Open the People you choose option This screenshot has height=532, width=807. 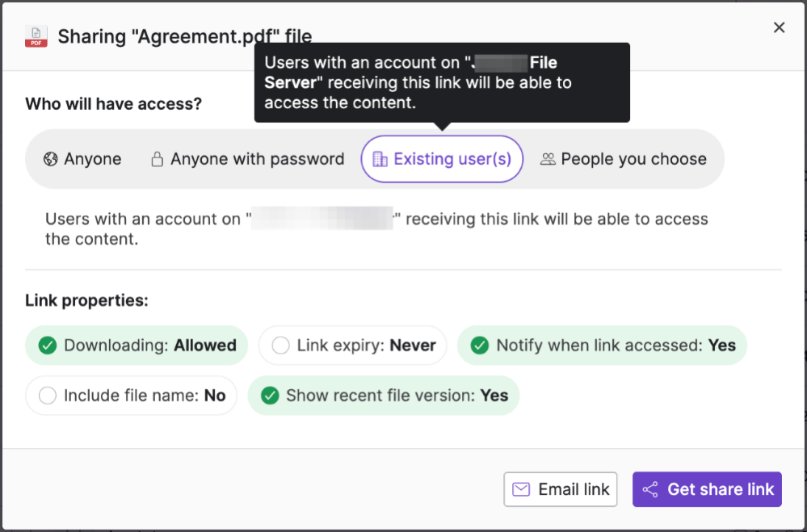[x=625, y=159]
